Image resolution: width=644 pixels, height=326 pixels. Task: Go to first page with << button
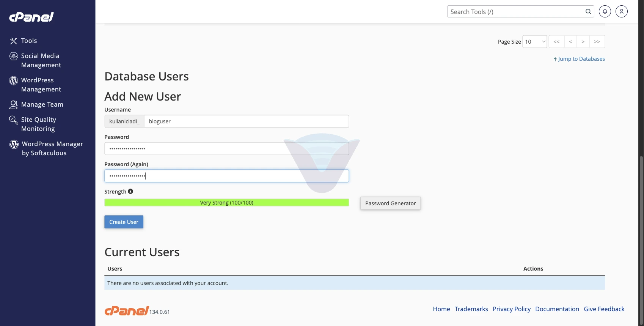click(x=556, y=42)
